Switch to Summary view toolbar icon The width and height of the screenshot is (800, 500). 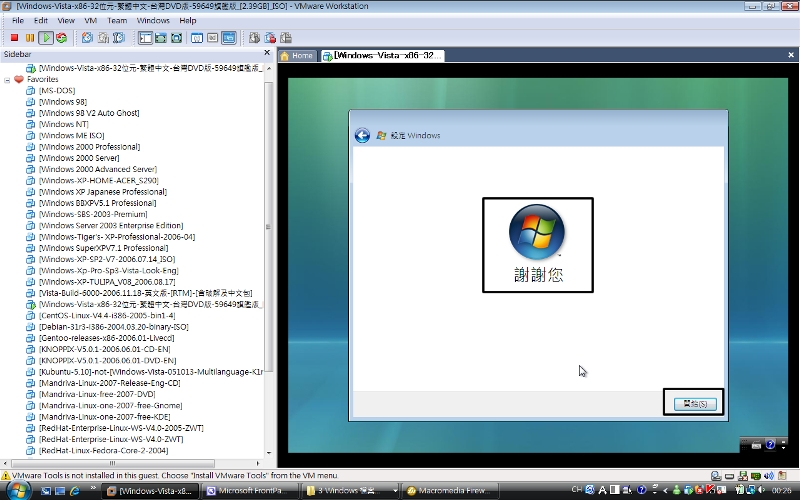pyautogui.click(x=197, y=38)
